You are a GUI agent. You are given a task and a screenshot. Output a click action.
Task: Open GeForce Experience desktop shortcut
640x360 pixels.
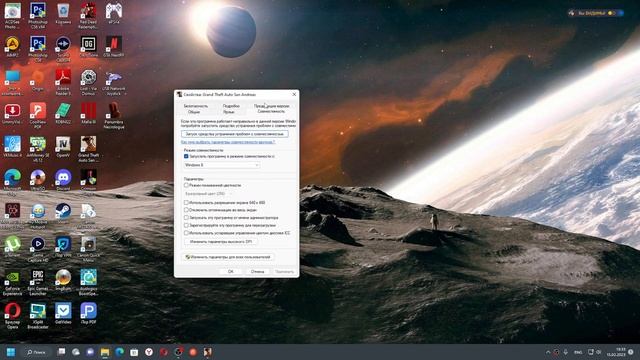pos(12,283)
